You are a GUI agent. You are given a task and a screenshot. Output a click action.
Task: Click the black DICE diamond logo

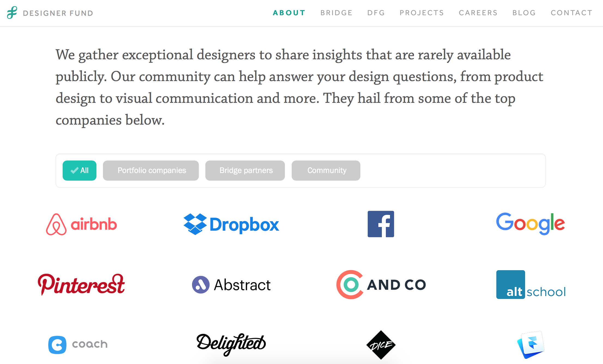[x=381, y=345]
